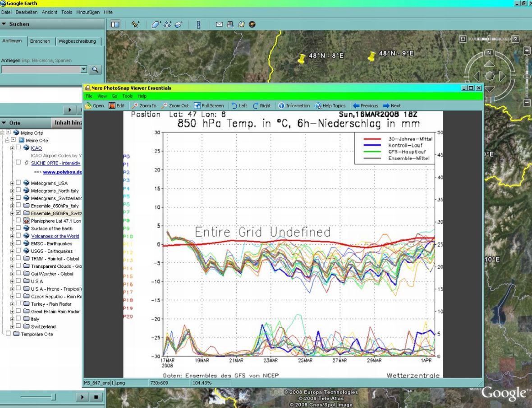This screenshot has width=532, height=408.
Task: Click the email envelope icon
Action: coord(220,24)
